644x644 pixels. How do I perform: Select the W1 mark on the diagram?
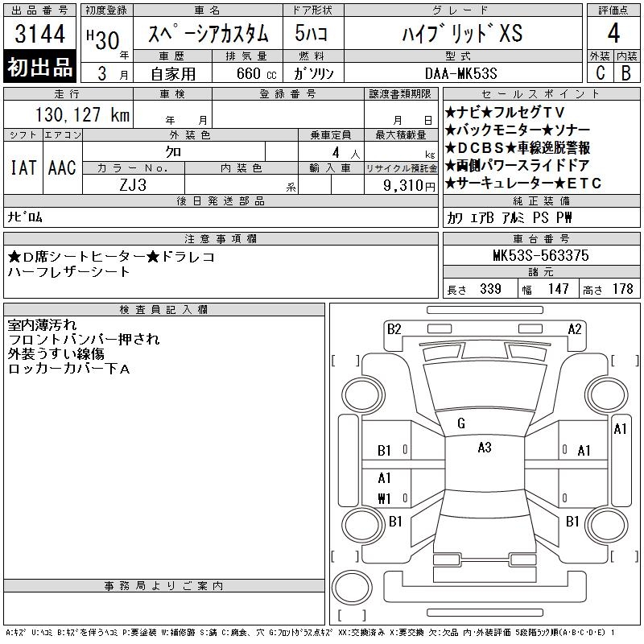(x=384, y=498)
